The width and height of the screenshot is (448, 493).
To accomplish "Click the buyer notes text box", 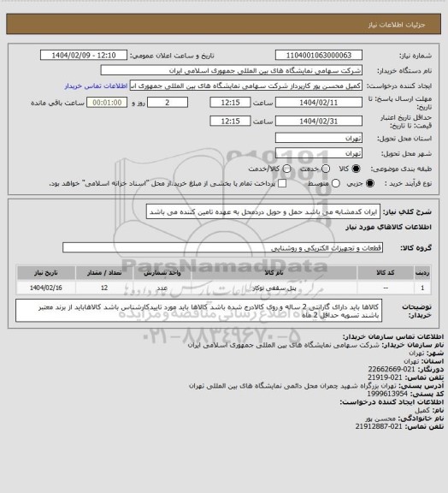I will click(198, 311).
